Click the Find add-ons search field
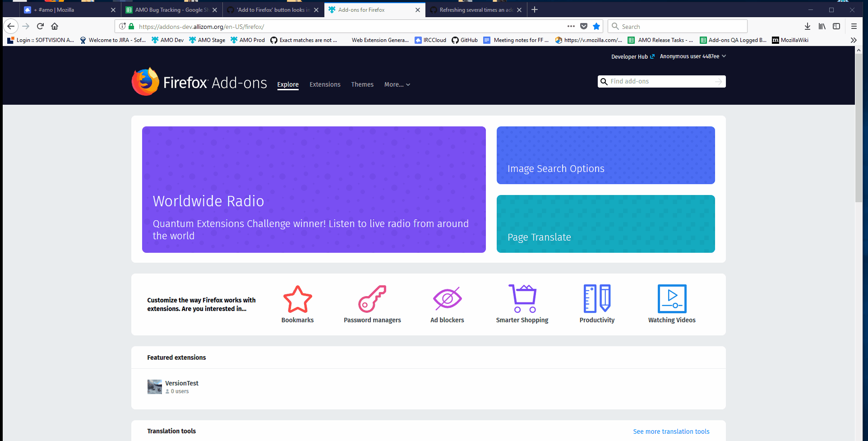 [x=661, y=81]
